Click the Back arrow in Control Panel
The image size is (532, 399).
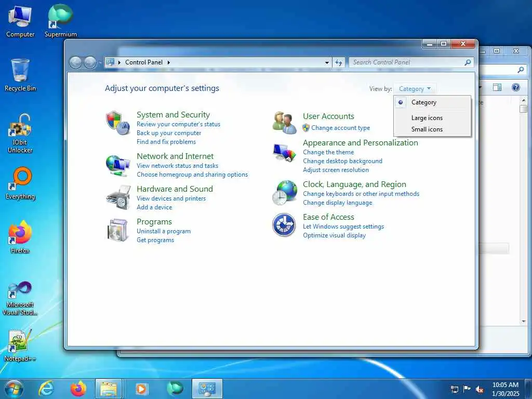pyautogui.click(x=75, y=62)
